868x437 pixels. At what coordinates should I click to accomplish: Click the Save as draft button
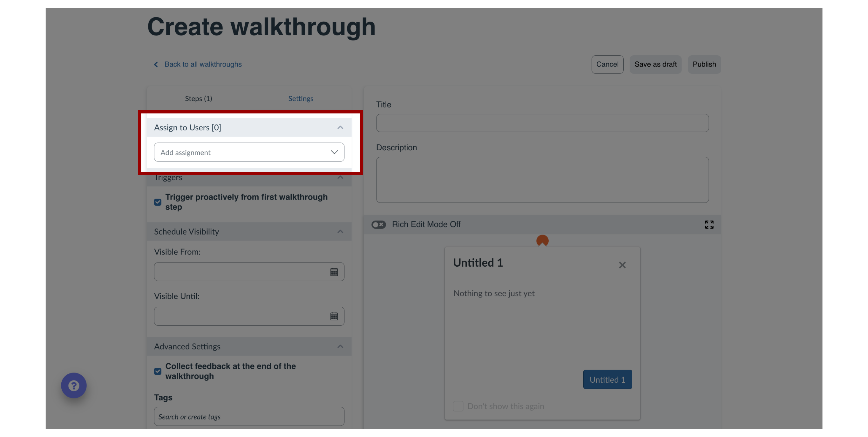(656, 64)
